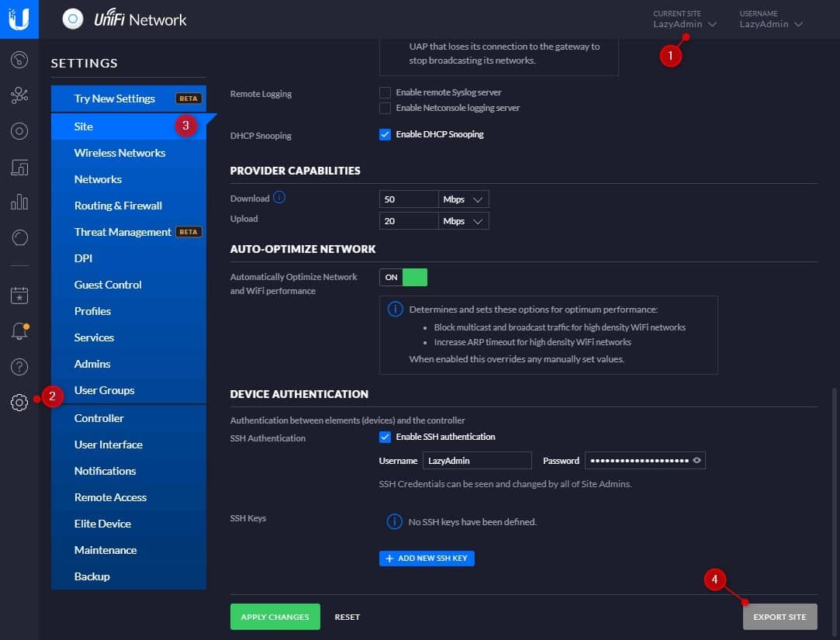Screen dimensions: 840x640
Task: Open Threat Management settings
Action: click(129, 231)
